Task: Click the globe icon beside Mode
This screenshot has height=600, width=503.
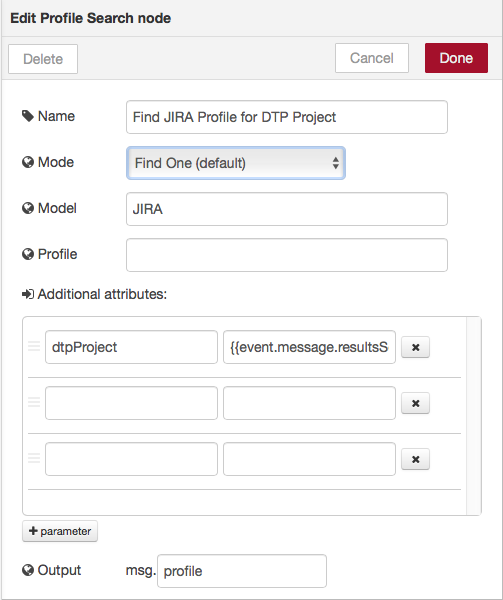Action: (x=28, y=162)
